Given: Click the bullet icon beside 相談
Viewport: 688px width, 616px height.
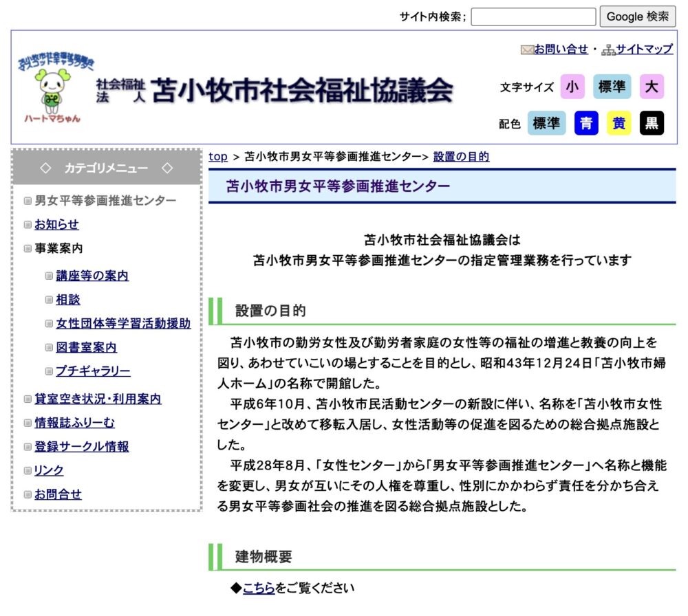Looking at the screenshot, I should click(49, 300).
